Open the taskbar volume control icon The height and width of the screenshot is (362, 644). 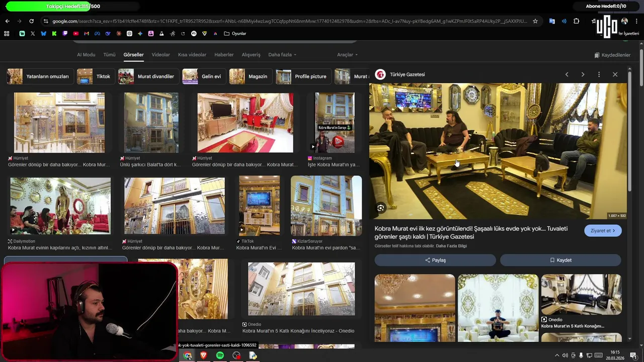[565, 355]
